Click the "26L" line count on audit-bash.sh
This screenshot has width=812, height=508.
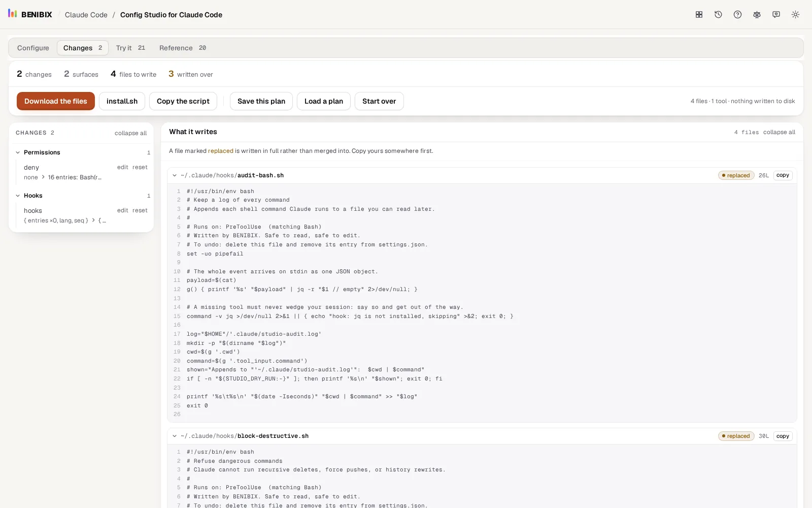764,175
